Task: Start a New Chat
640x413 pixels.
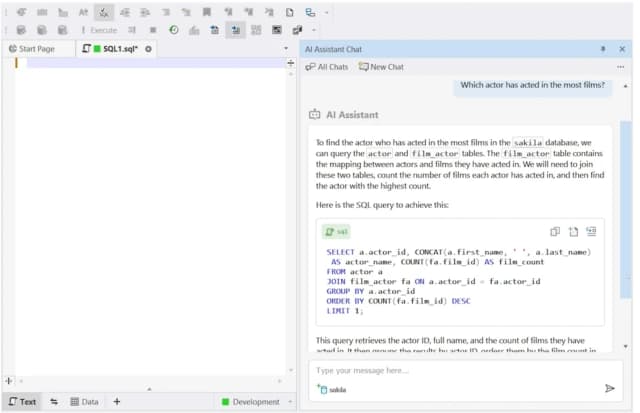Action: [381, 67]
